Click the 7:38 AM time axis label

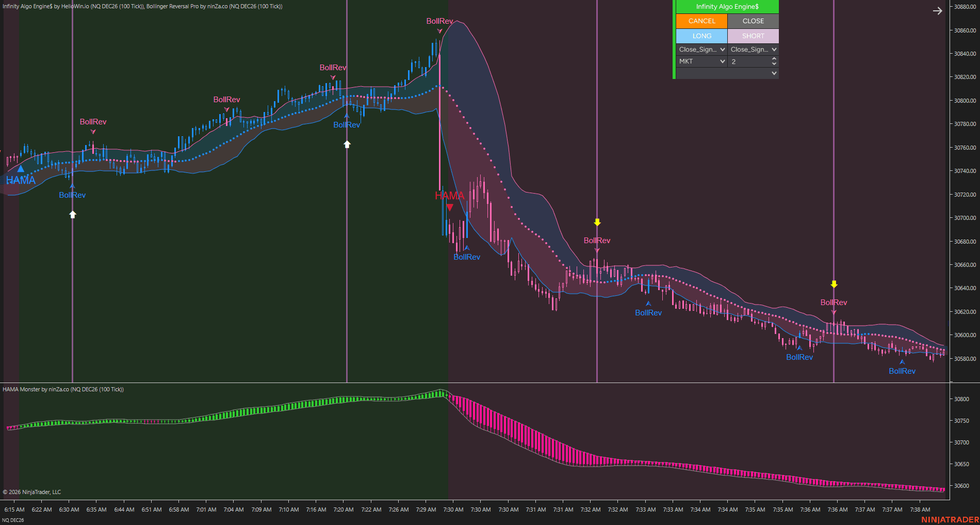(x=920, y=510)
